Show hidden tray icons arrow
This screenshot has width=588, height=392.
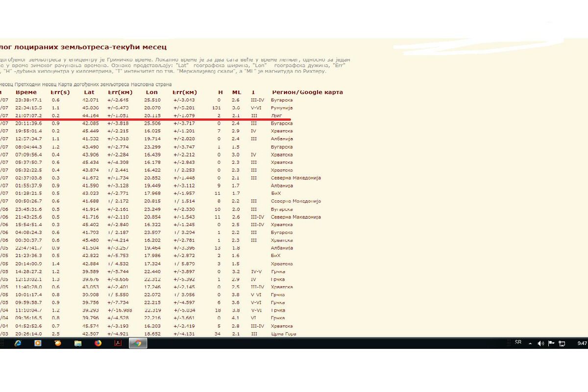(530, 343)
